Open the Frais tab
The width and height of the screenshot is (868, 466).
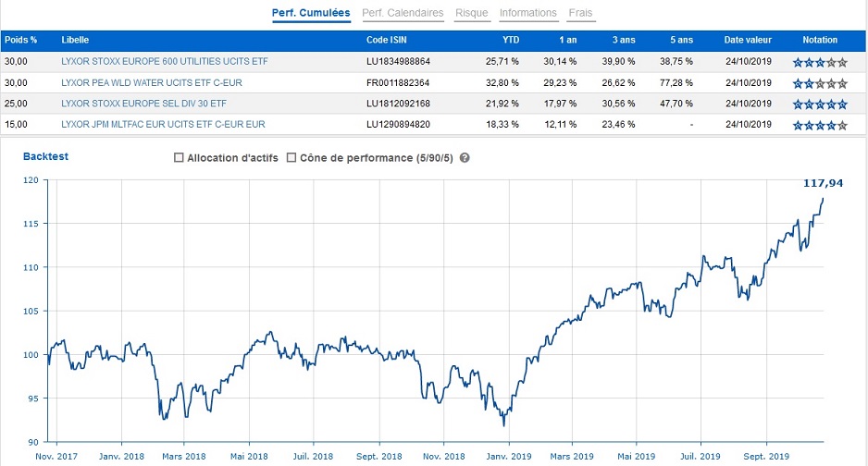click(x=580, y=13)
